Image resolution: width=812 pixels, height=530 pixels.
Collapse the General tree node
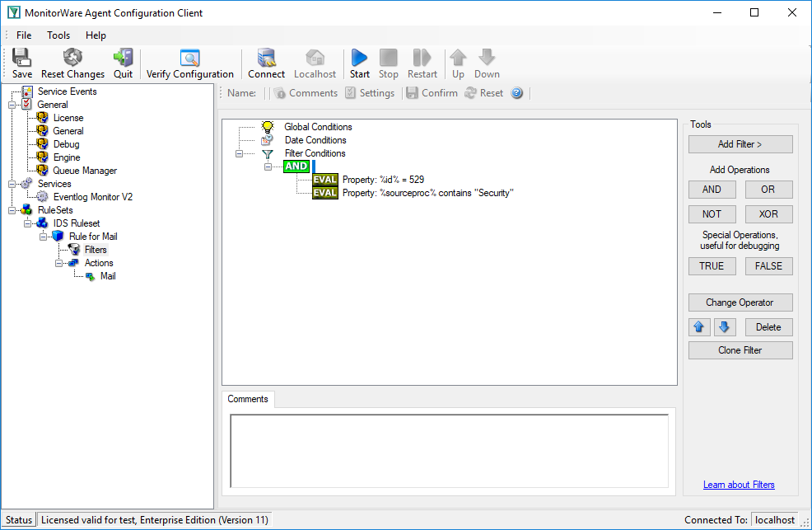12,106
